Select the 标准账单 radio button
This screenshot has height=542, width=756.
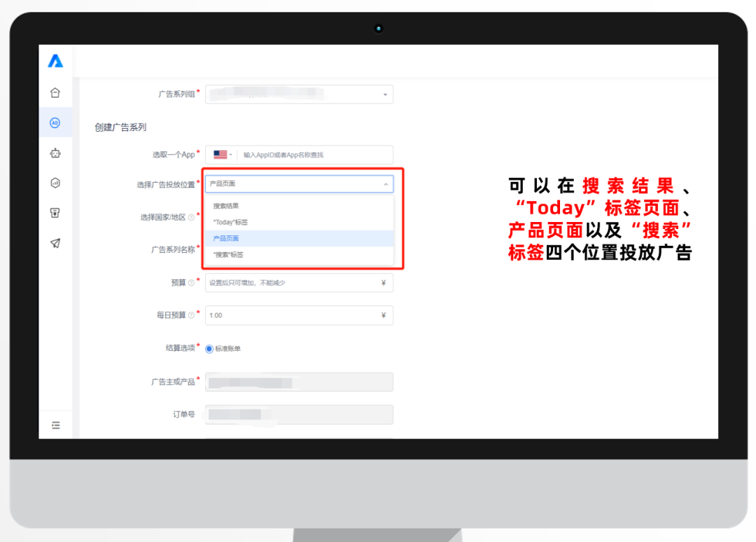tap(209, 349)
